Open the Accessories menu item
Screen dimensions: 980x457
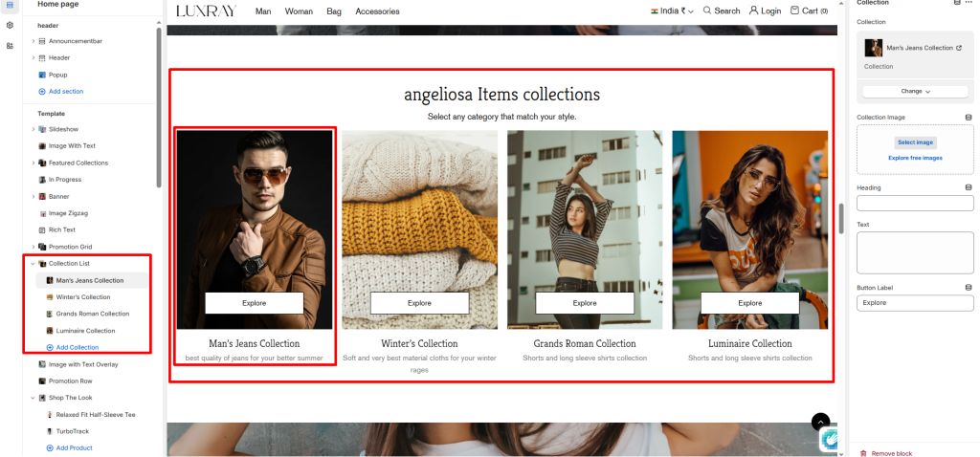pyautogui.click(x=377, y=11)
